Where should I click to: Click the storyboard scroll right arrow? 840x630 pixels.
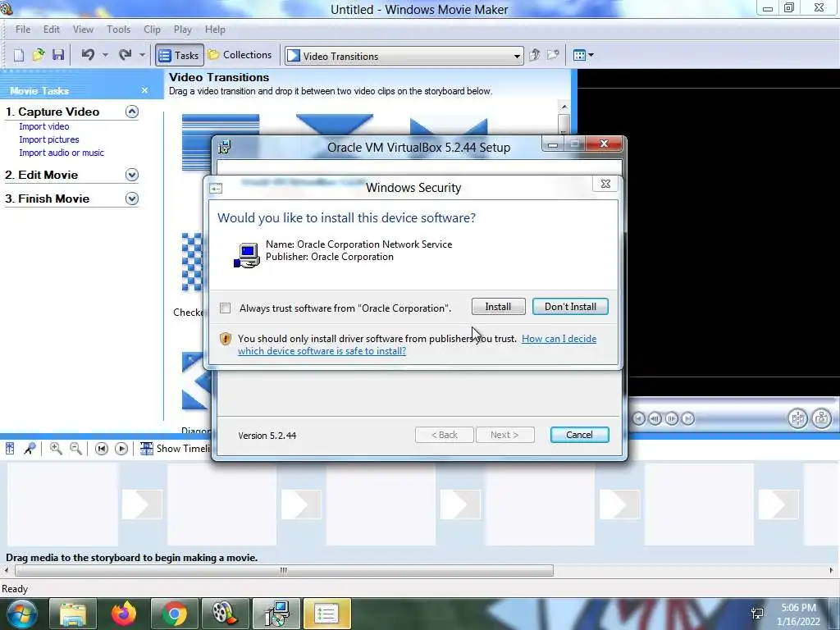pos(832,571)
